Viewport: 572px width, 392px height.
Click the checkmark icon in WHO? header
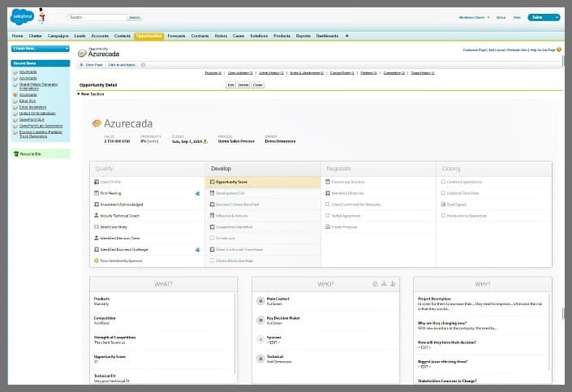[375, 284]
